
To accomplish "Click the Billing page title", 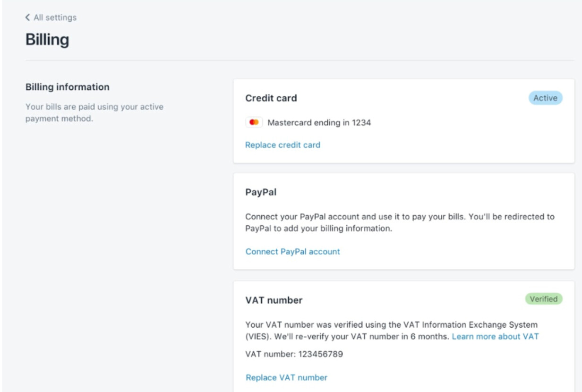I will [47, 40].
